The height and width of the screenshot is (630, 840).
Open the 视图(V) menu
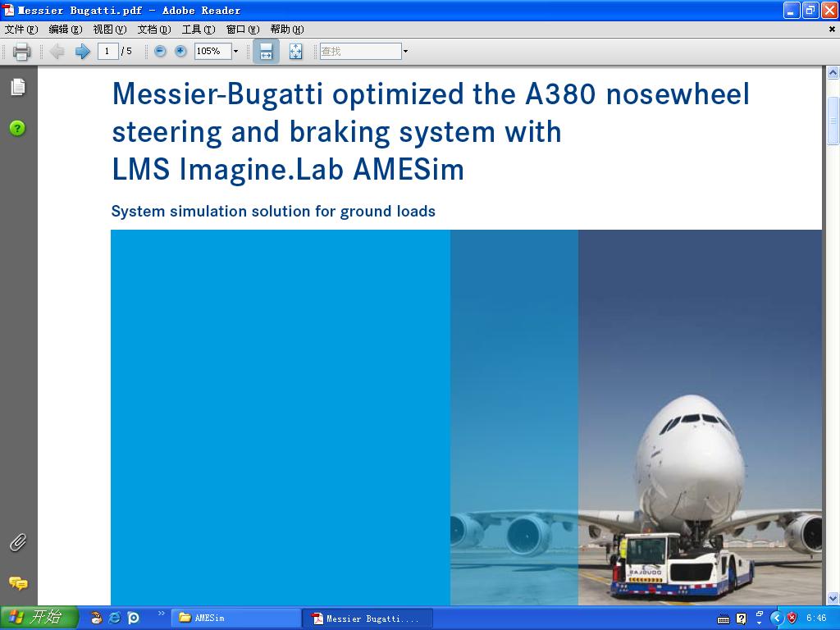[110, 30]
